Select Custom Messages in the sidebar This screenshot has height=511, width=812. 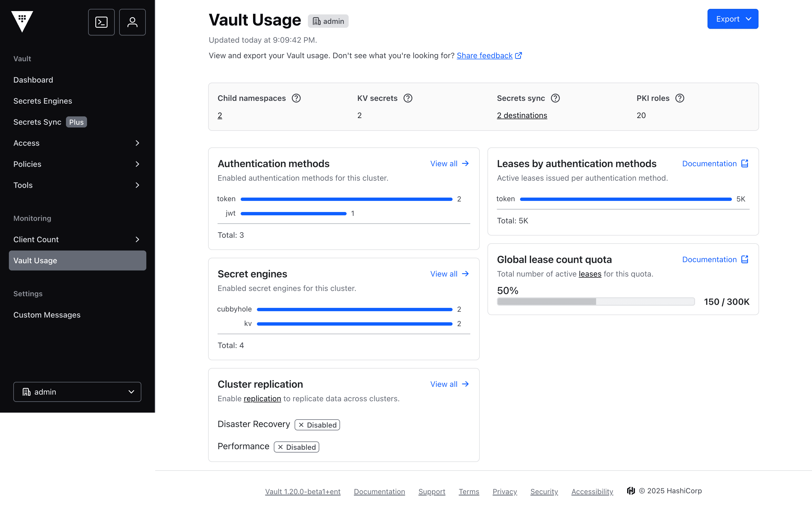click(x=47, y=315)
